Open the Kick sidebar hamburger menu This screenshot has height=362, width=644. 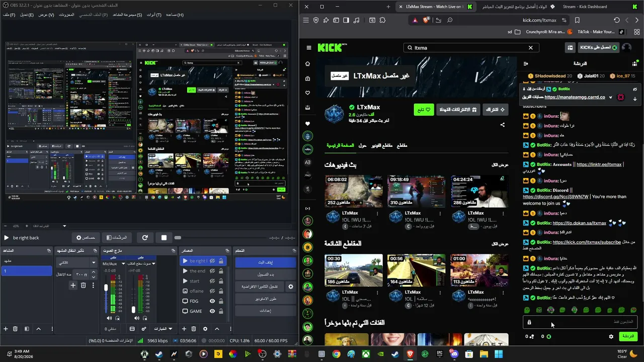308,48
